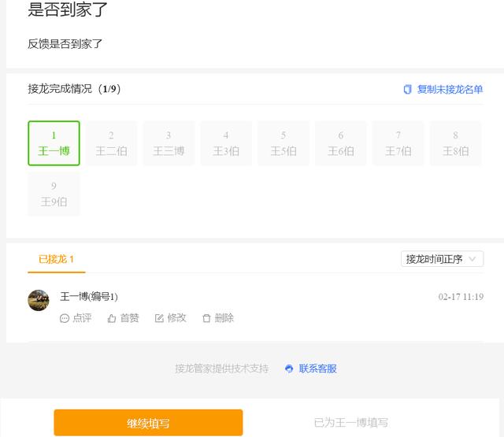Screen dimensions: 504x437
Task: Choose participant card 4 王3伯
Action: [226, 143]
